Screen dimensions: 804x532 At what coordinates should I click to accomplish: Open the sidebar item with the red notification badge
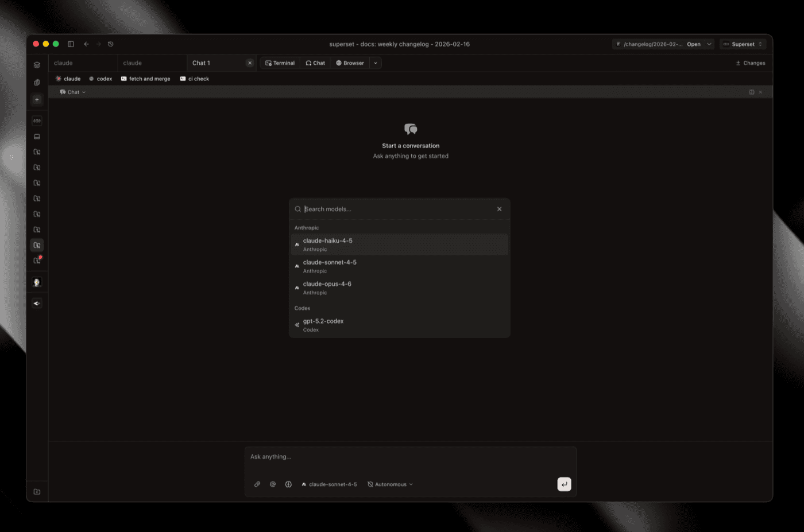pos(37,260)
